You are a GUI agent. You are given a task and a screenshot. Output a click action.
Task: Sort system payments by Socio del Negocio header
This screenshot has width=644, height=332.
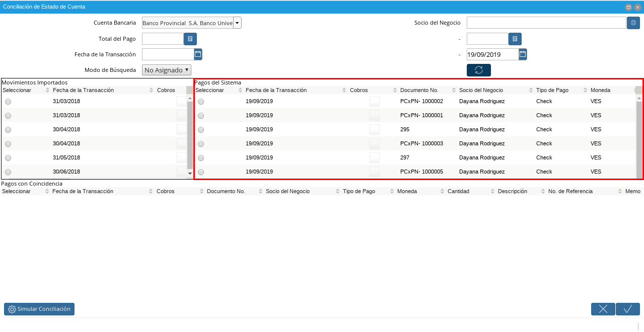(x=481, y=90)
